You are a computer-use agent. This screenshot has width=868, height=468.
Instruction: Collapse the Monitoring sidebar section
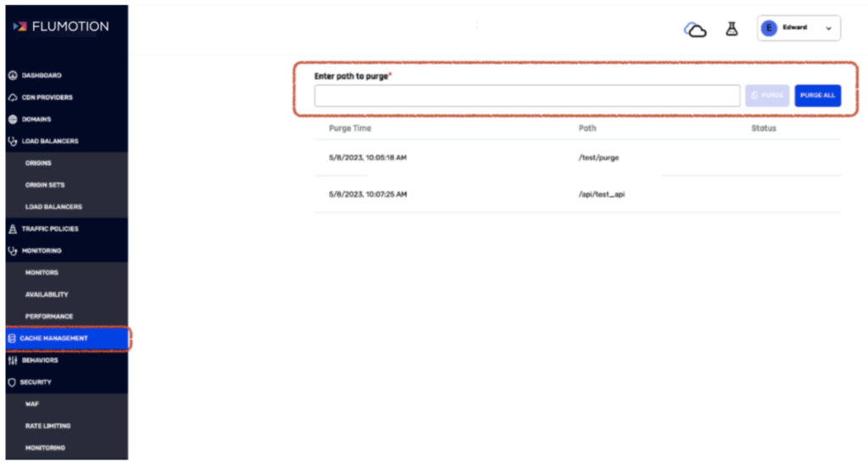point(66,251)
